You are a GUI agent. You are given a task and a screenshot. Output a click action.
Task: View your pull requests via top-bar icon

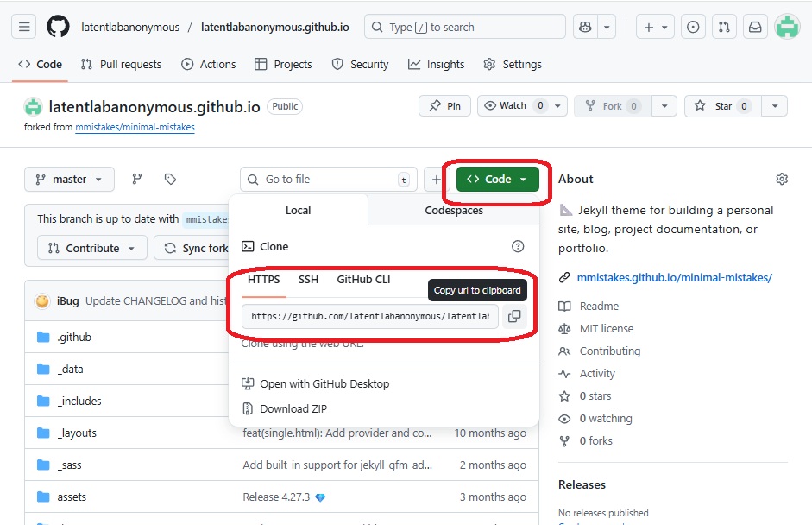[724, 26]
